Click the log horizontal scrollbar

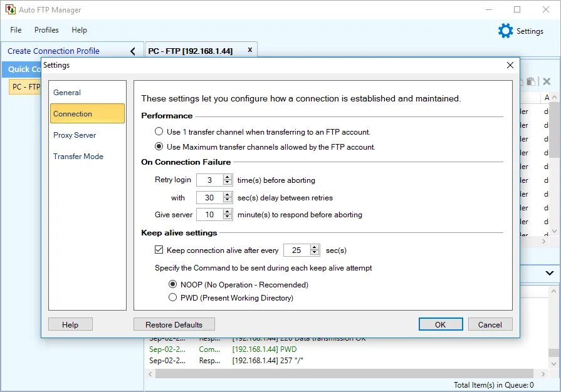coord(344,374)
